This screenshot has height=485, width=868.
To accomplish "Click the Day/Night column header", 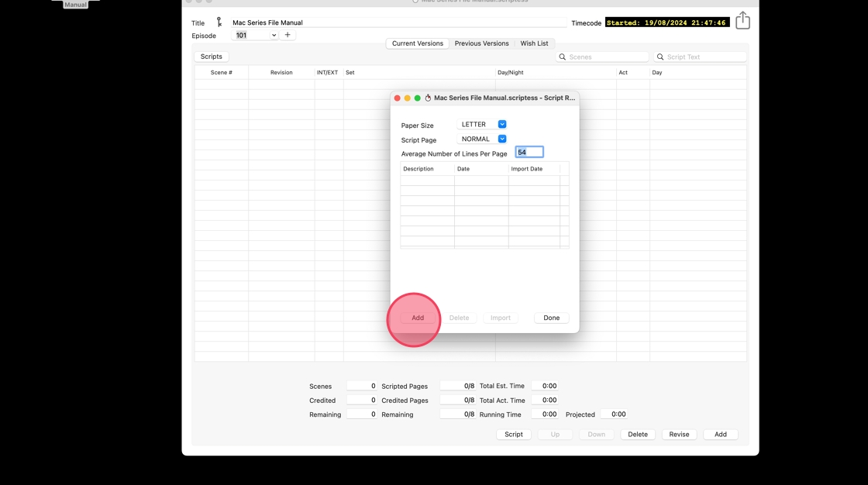I will point(556,73).
